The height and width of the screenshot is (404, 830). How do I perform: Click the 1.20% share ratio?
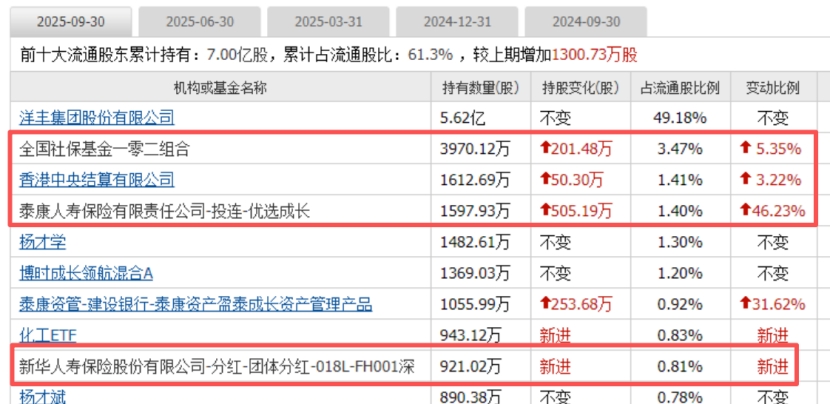click(680, 273)
